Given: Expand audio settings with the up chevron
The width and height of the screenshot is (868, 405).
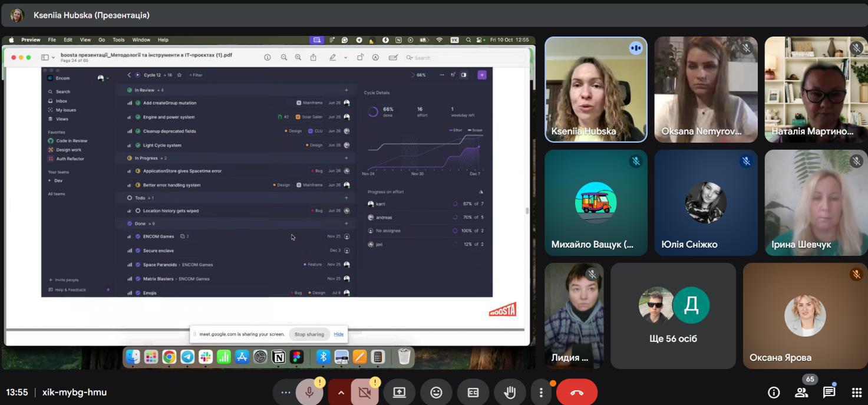Looking at the screenshot, I should [x=341, y=393].
